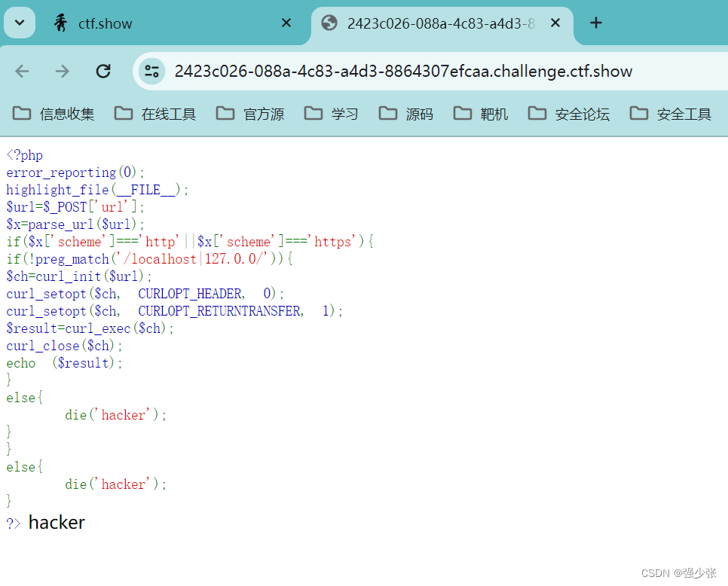Click the 'hacker' output text at page bottom
Viewport: 728px width, 586px height.
click(x=57, y=523)
